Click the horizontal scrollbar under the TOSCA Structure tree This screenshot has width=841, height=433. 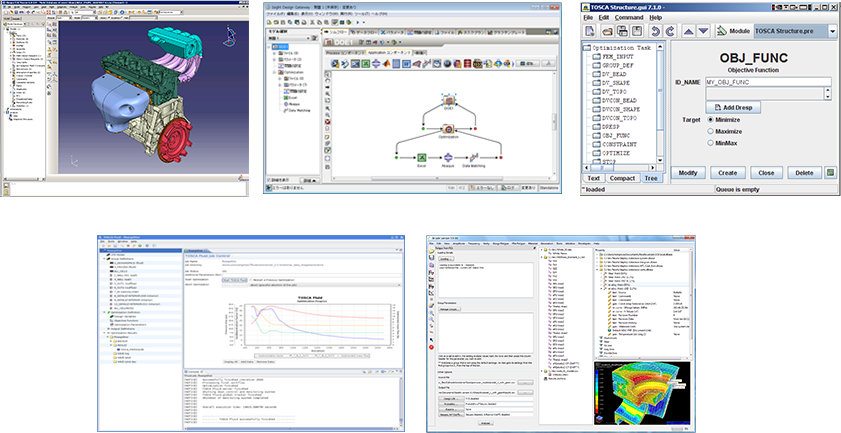620,167
